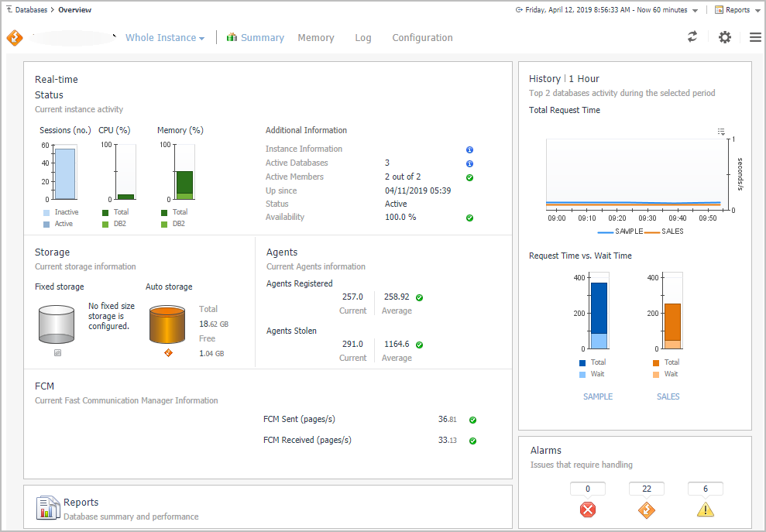Expand the Whole Instance dropdown

(165, 38)
